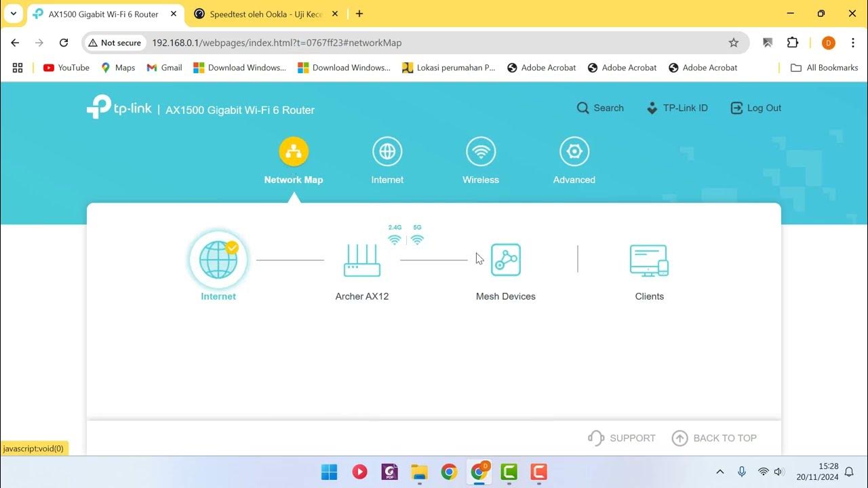
Task: Reload the current page
Action: pyautogui.click(x=64, y=43)
